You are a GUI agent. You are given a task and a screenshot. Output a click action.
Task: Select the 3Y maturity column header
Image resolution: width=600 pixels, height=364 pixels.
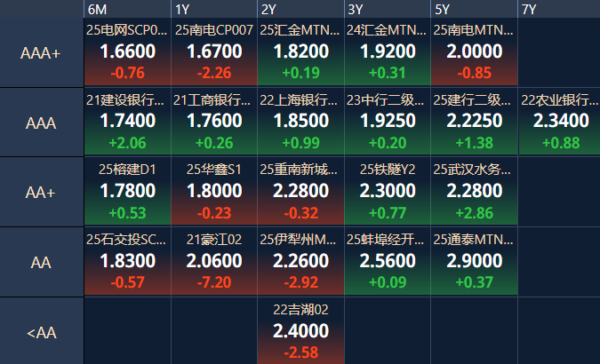388,9
